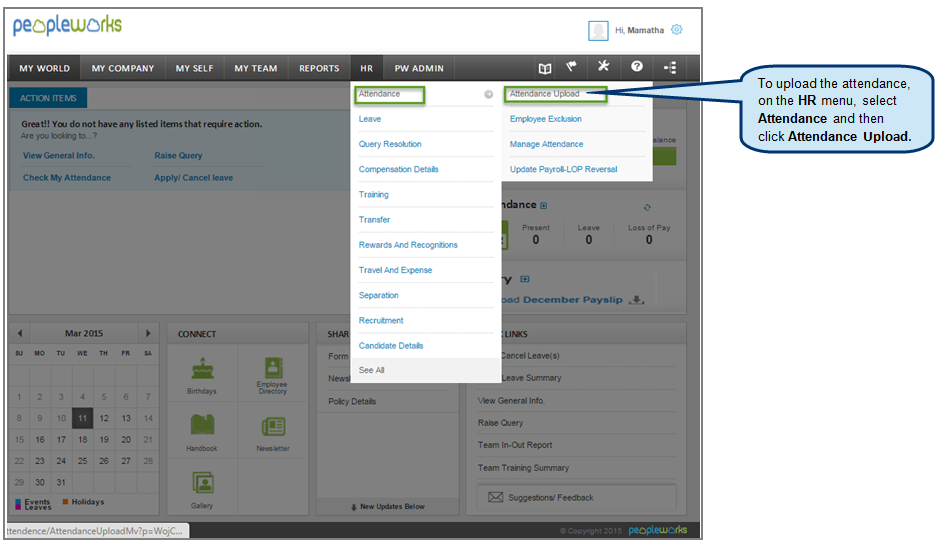Click the org chart icon in toolbar
The height and width of the screenshot is (543, 943).
(x=670, y=67)
